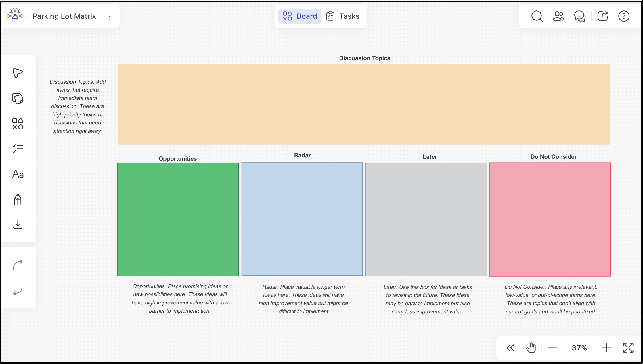Select the checklist task tool
The height and width of the screenshot is (364, 643).
click(x=18, y=149)
